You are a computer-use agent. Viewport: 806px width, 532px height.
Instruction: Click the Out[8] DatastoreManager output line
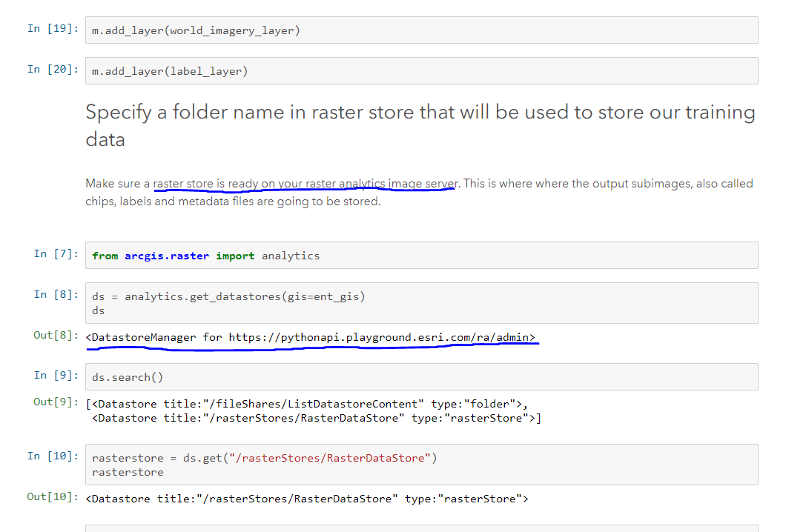pyautogui.click(x=311, y=336)
